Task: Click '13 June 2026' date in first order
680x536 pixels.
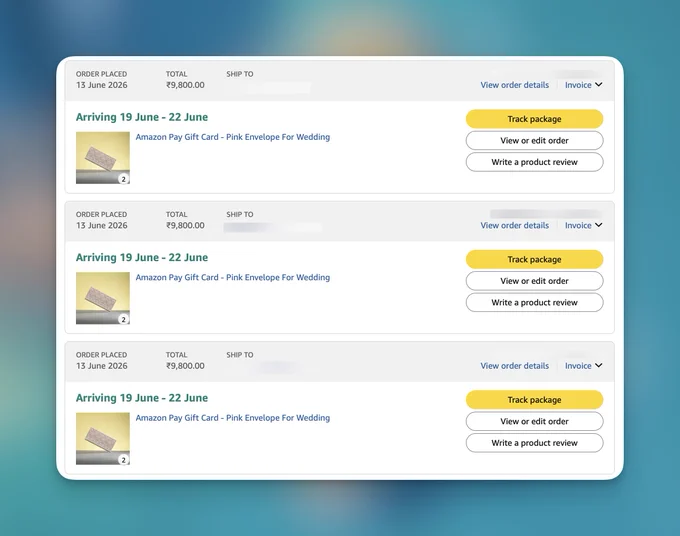Action: click(102, 85)
